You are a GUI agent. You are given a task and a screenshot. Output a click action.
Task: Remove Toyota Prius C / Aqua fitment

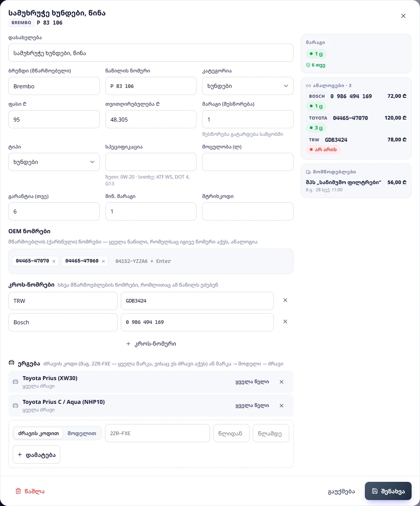point(282,406)
